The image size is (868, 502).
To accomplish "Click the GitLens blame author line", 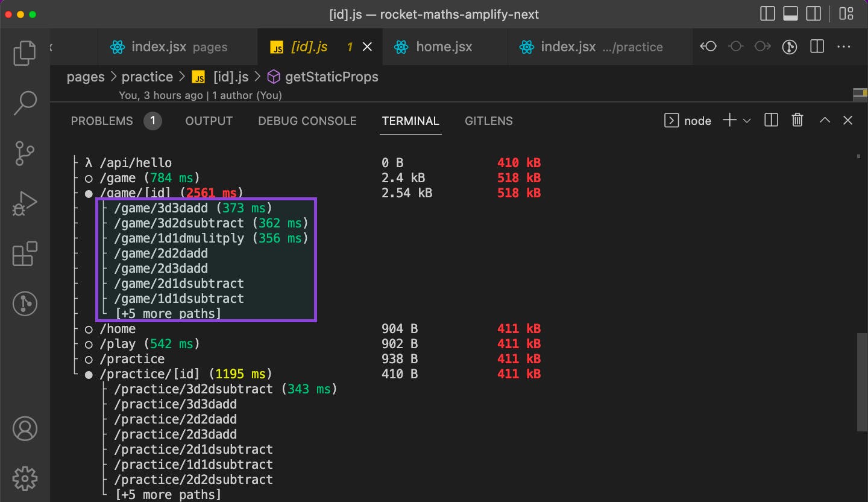I will (x=200, y=95).
